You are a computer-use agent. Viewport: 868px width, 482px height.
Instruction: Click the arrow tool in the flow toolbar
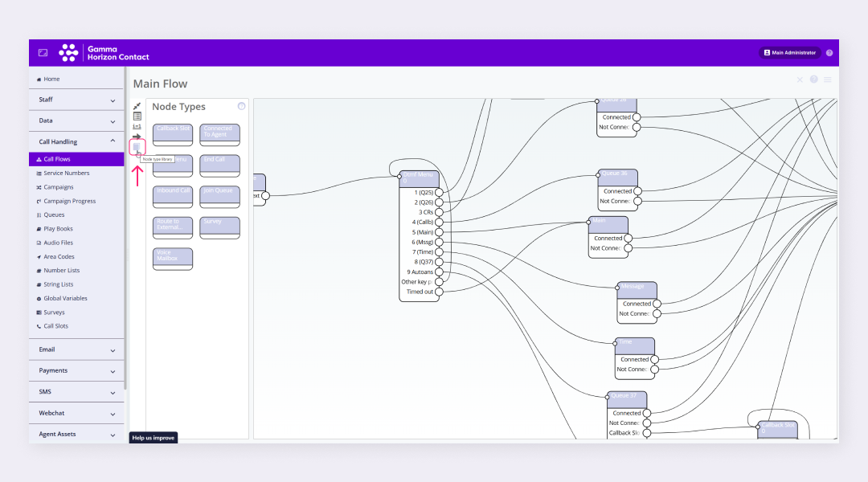pyautogui.click(x=137, y=136)
